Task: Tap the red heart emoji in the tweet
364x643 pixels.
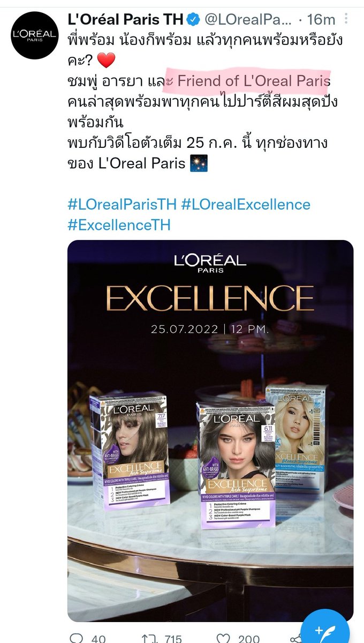Action: tap(107, 61)
